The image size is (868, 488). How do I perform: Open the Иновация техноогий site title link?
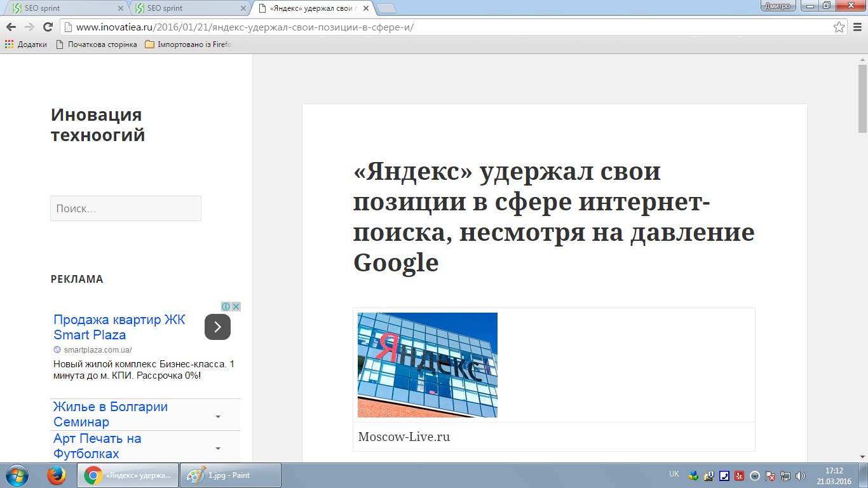point(98,125)
